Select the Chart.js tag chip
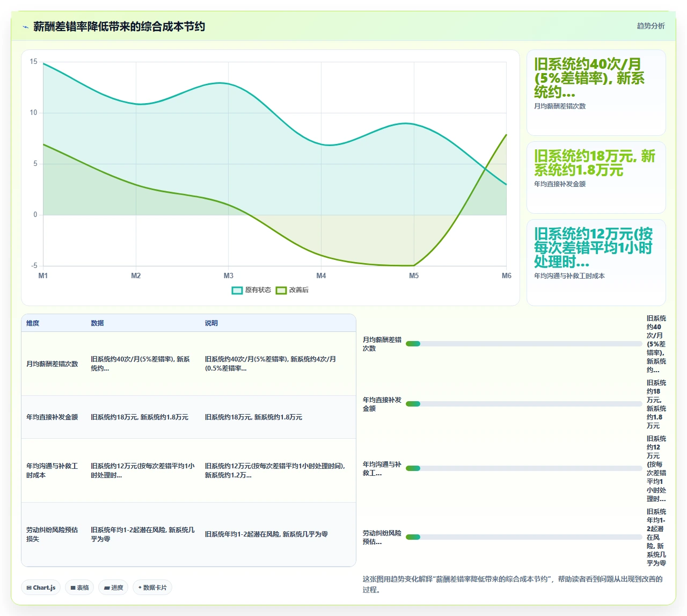This screenshot has width=687, height=616. click(x=41, y=588)
